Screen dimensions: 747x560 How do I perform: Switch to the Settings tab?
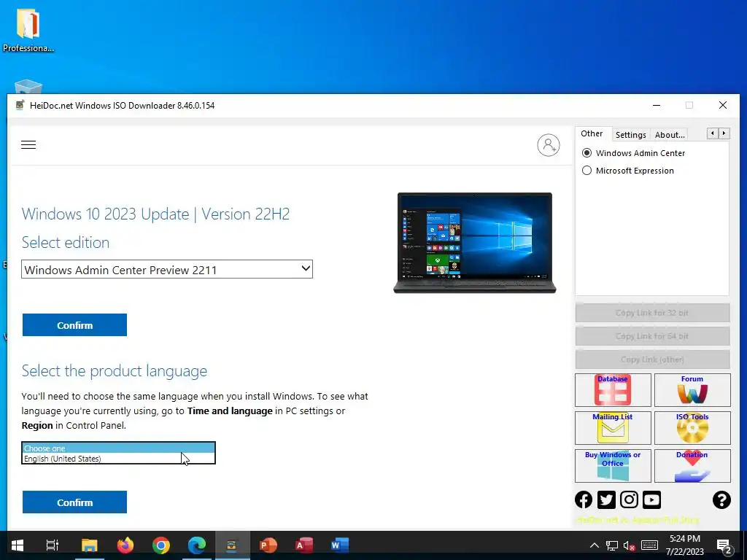(630, 135)
